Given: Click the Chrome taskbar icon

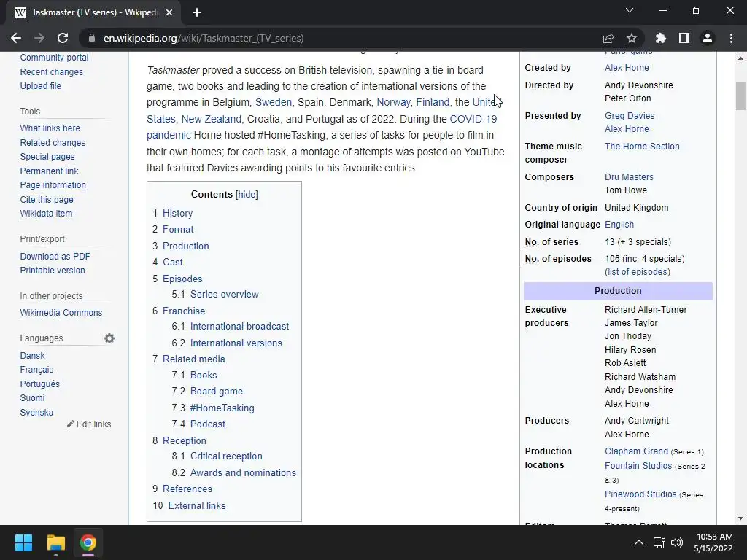Looking at the screenshot, I should click(88, 542).
